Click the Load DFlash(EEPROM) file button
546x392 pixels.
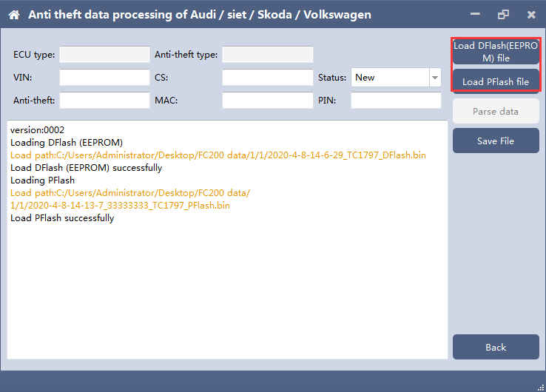click(x=496, y=52)
